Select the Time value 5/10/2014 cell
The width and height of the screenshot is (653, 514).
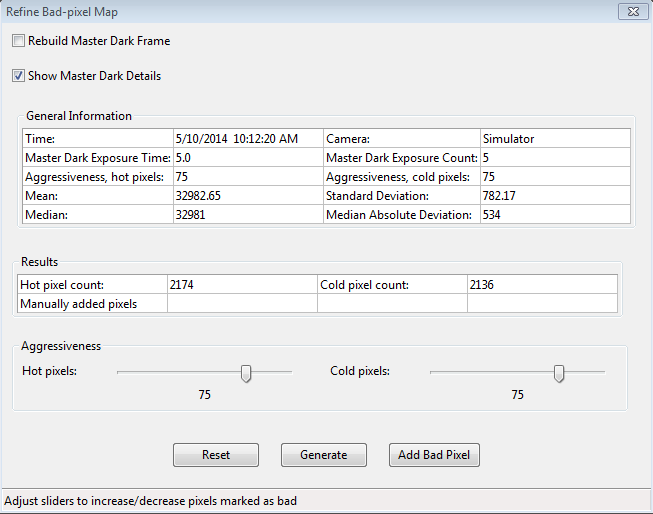tap(236, 139)
